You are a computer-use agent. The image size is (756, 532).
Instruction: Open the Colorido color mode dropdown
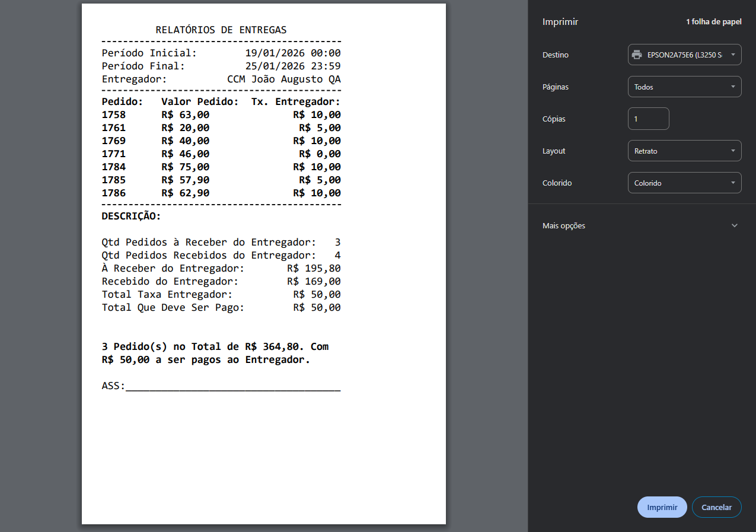pos(684,183)
